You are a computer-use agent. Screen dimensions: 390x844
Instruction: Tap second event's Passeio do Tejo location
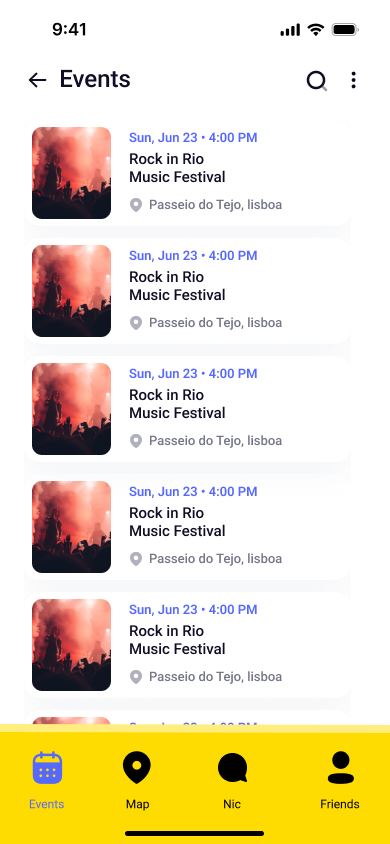pos(215,322)
